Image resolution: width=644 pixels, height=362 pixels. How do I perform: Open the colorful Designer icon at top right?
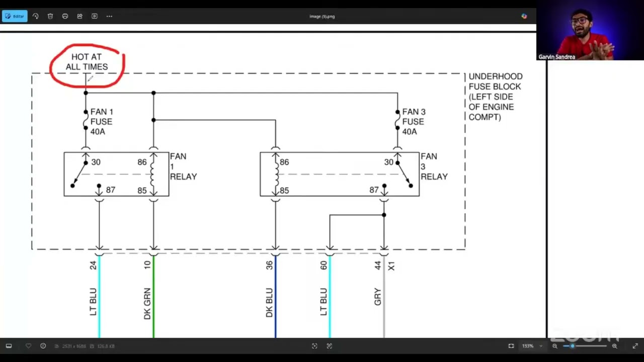[524, 16]
